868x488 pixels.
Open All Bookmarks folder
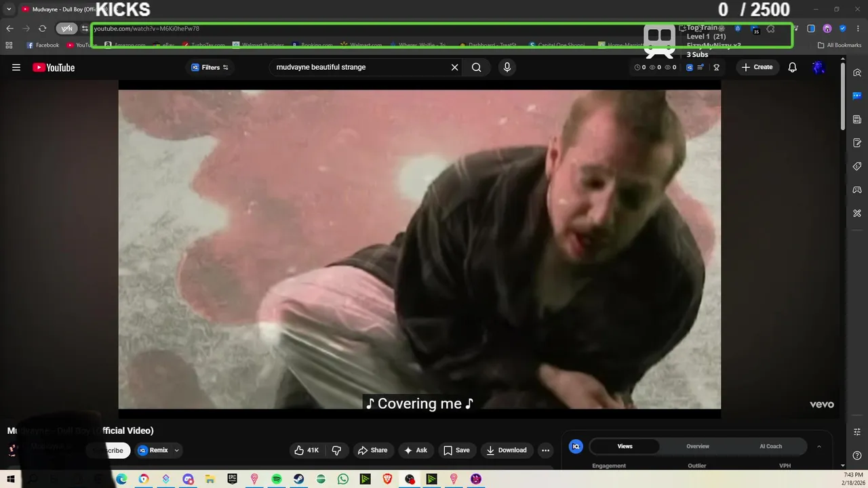point(840,45)
